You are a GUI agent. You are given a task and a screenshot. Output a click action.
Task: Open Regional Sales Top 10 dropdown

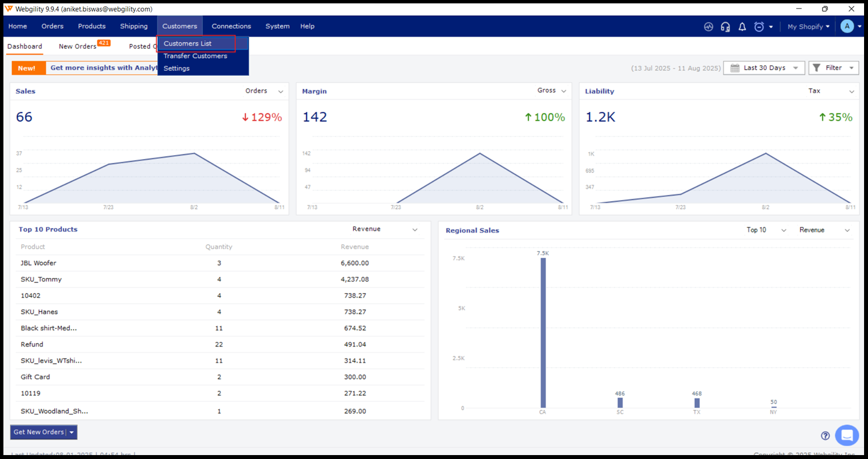pos(766,230)
